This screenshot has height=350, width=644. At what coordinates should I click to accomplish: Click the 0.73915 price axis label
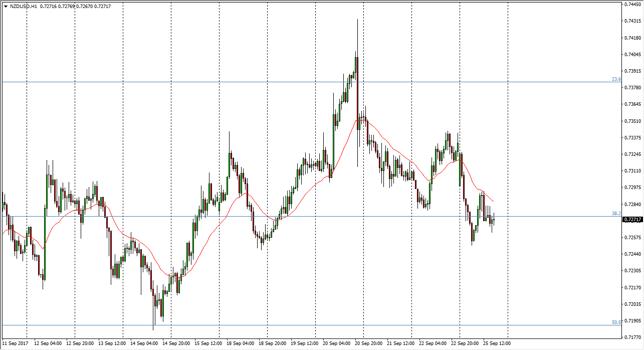coord(633,71)
